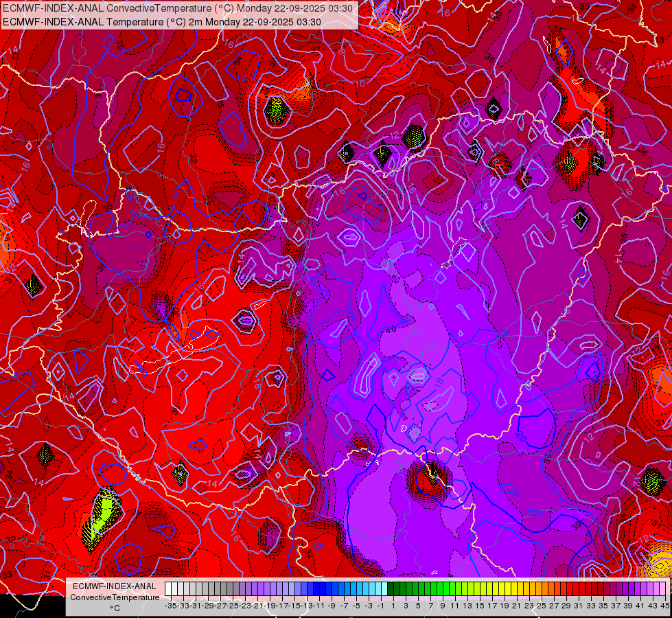Image resolution: width=672 pixels, height=618 pixels.
Task: Pick the yellow swatch above the 19 label
Action: tap(502, 589)
